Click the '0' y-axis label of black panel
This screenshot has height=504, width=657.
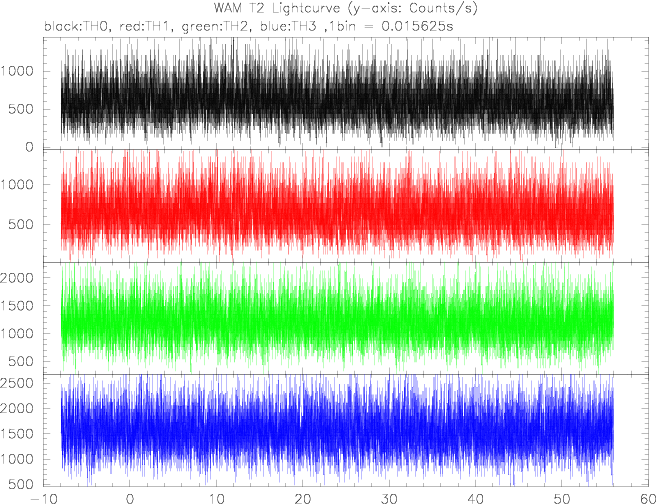29,147
